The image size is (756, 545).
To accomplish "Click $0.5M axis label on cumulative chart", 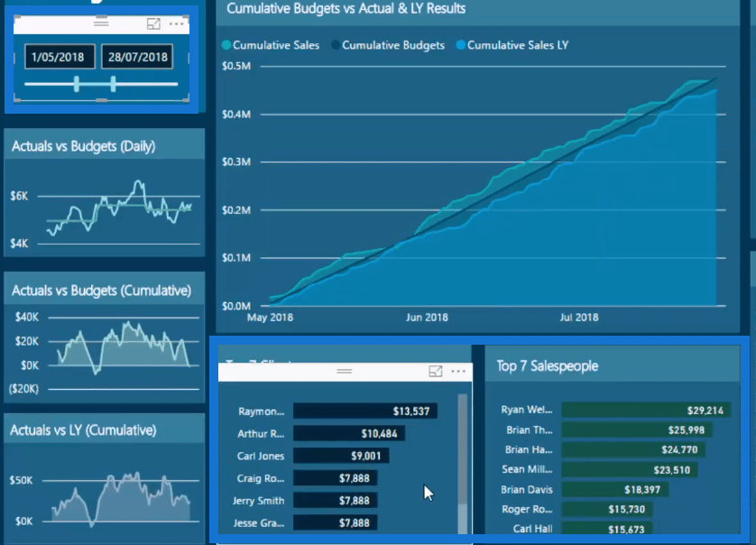I will point(236,66).
